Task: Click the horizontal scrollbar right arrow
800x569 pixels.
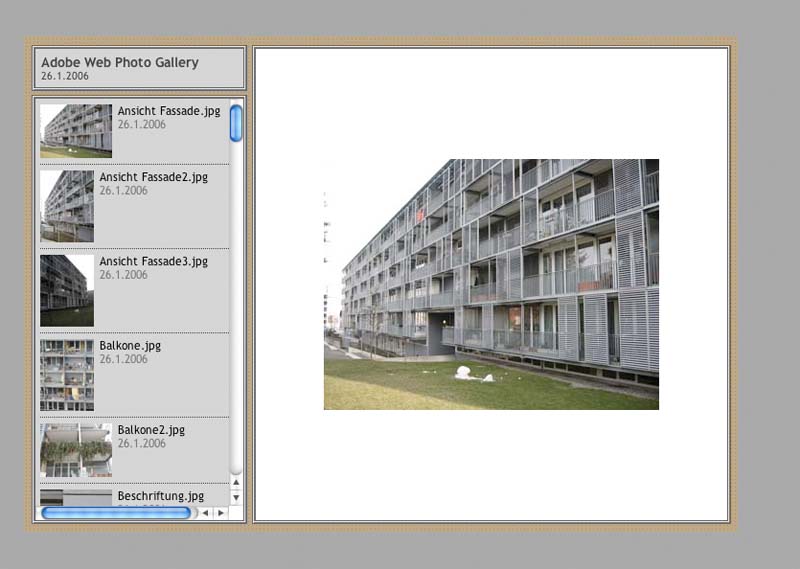Action: [220, 513]
